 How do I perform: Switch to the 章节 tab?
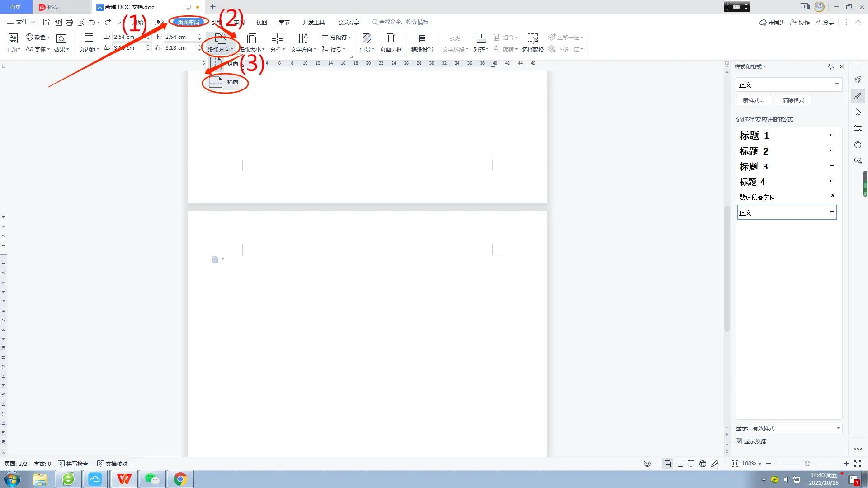click(284, 22)
